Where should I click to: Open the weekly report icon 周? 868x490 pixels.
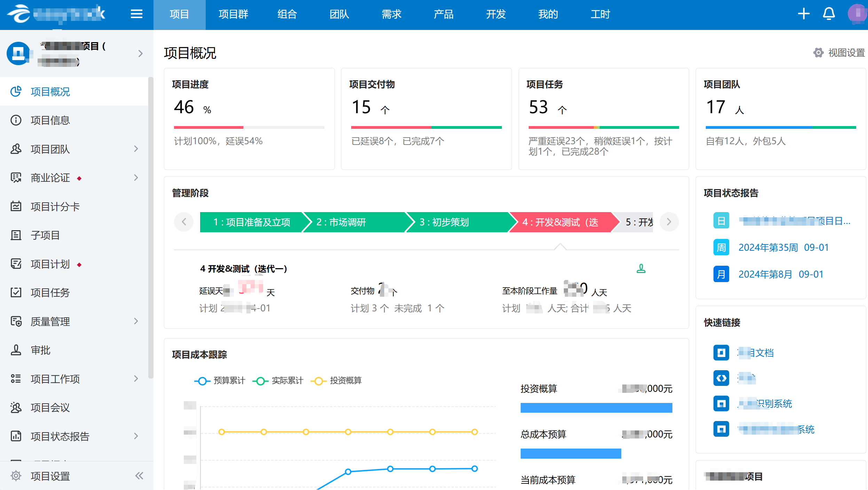tap(721, 248)
